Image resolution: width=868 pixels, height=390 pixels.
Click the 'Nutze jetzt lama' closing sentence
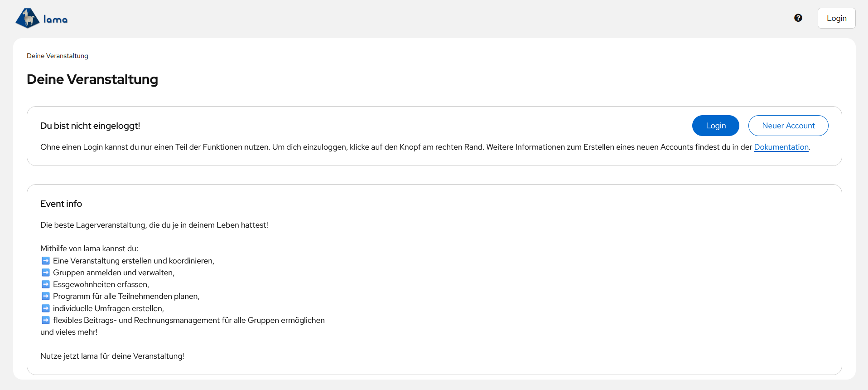tap(112, 356)
